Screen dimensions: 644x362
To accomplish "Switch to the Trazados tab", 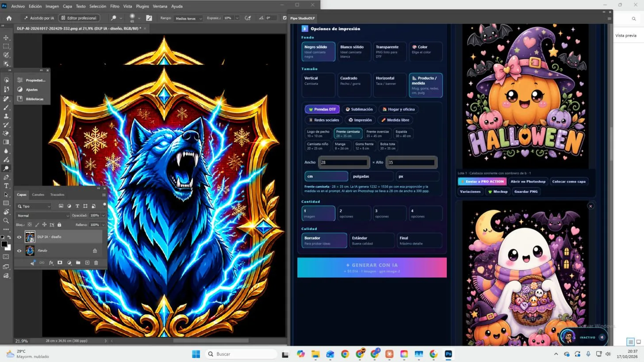I will coord(57,194).
